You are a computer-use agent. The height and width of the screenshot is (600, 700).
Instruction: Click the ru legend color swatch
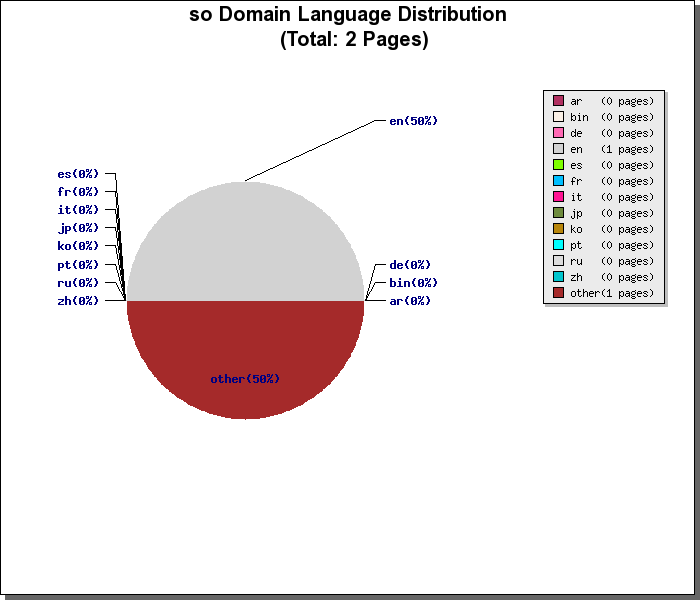coord(558,261)
